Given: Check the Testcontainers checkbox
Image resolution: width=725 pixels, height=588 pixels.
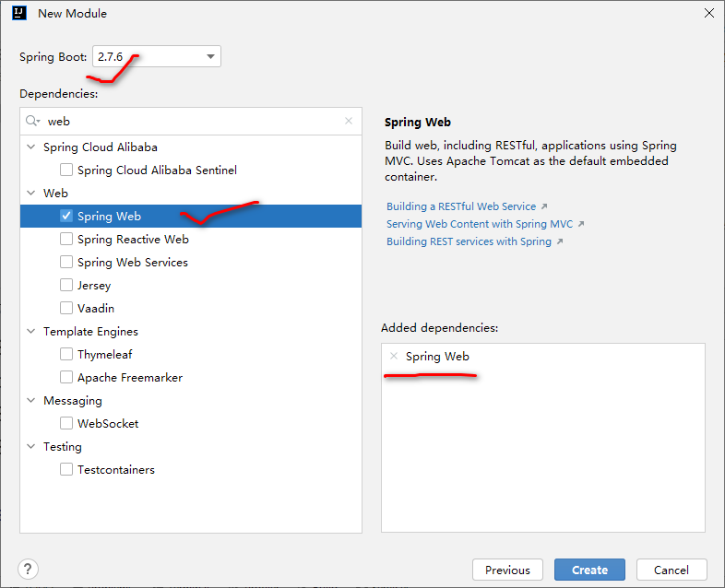Looking at the screenshot, I should point(66,469).
